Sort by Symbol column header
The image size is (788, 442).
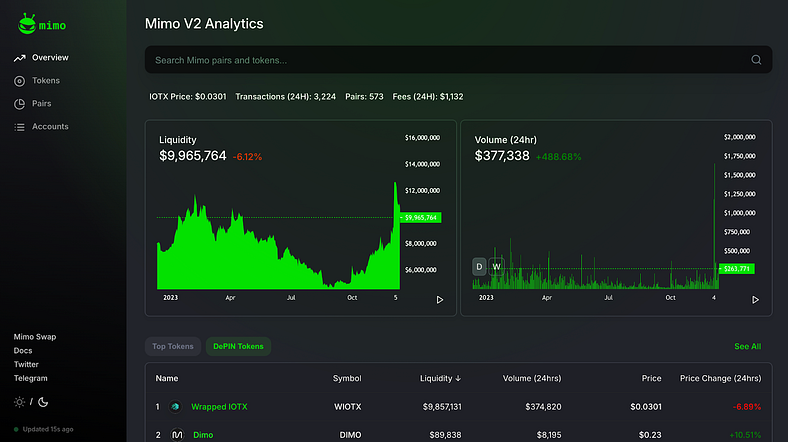(347, 378)
